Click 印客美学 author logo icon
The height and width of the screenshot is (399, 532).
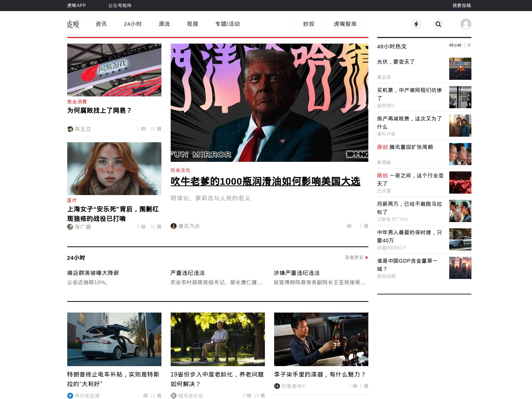[277, 386]
